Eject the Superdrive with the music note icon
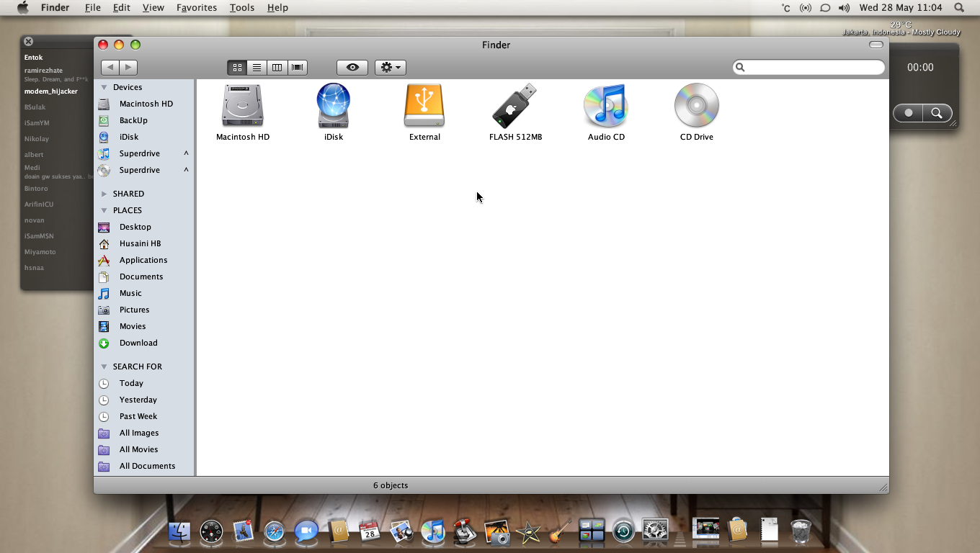Screen dimensions: 980x553 (186, 153)
